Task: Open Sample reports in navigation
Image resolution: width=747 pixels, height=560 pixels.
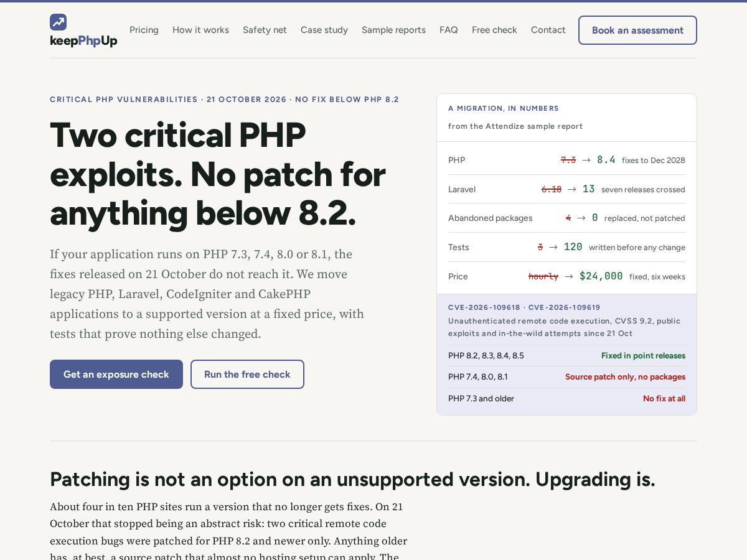Action: 393,30
